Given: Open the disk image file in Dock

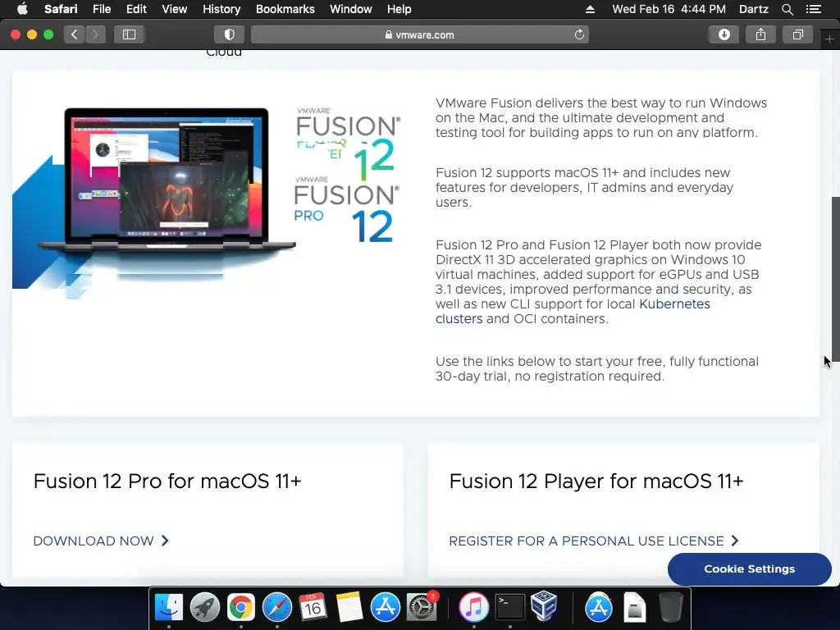Looking at the screenshot, I should 635,607.
